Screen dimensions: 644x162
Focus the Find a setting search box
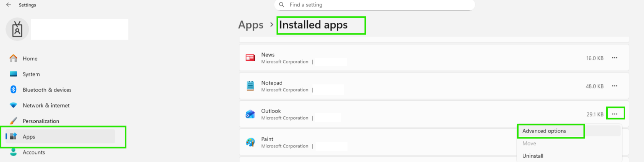click(374, 5)
